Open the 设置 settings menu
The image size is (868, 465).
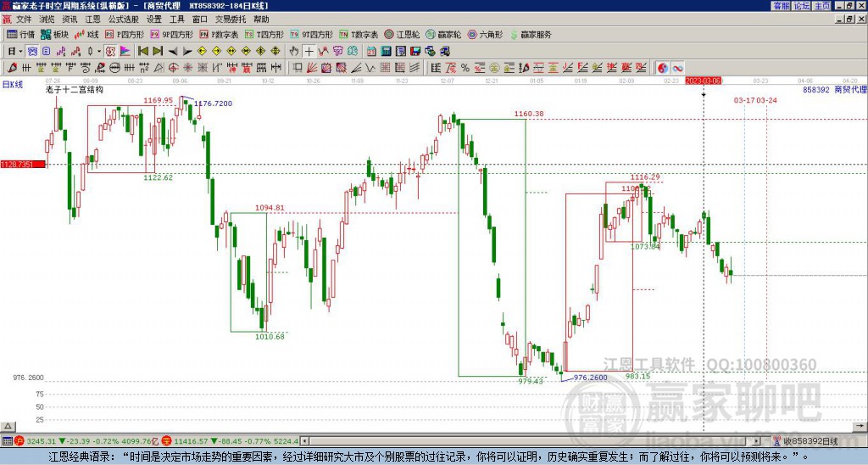153,19
